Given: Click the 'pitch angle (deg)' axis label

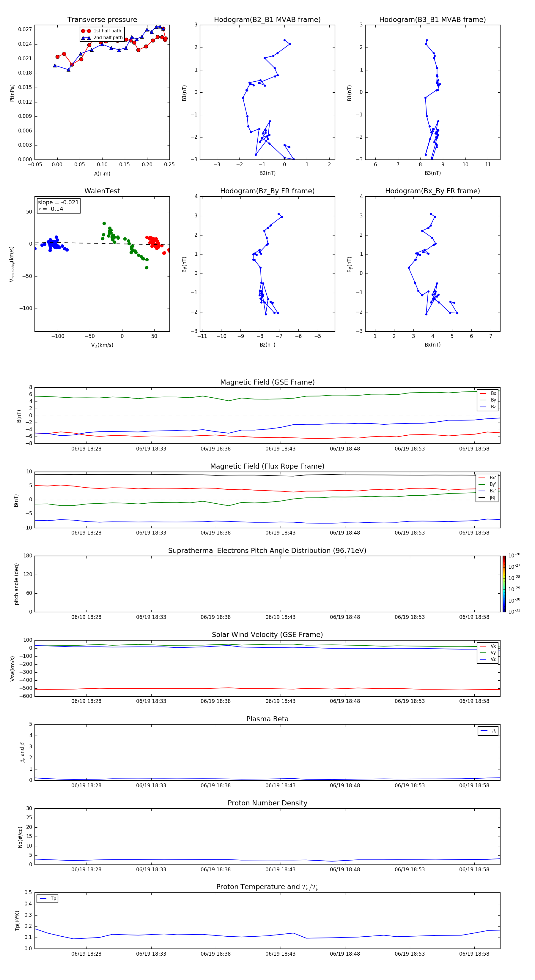Looking at the screenshot, I should point(16,584).
